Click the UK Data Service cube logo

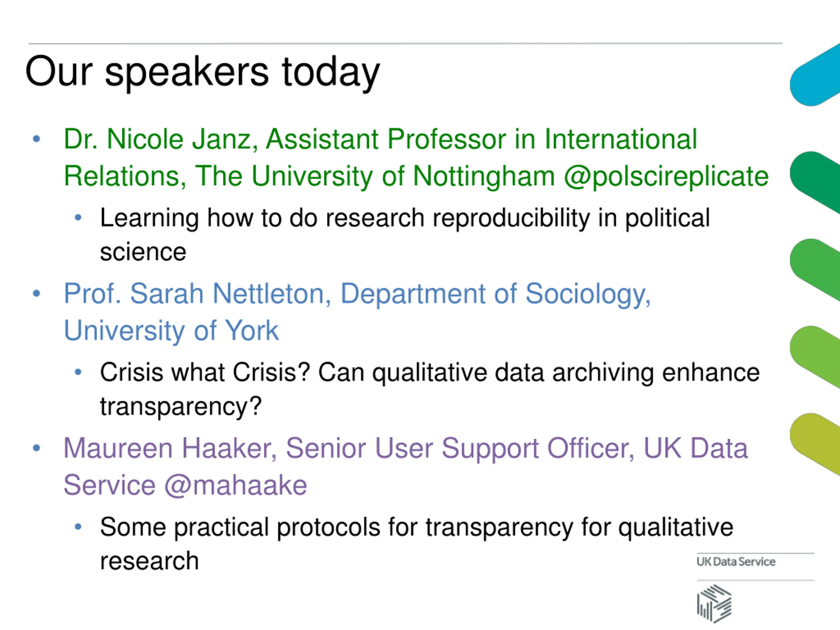[x=714, y=603]
